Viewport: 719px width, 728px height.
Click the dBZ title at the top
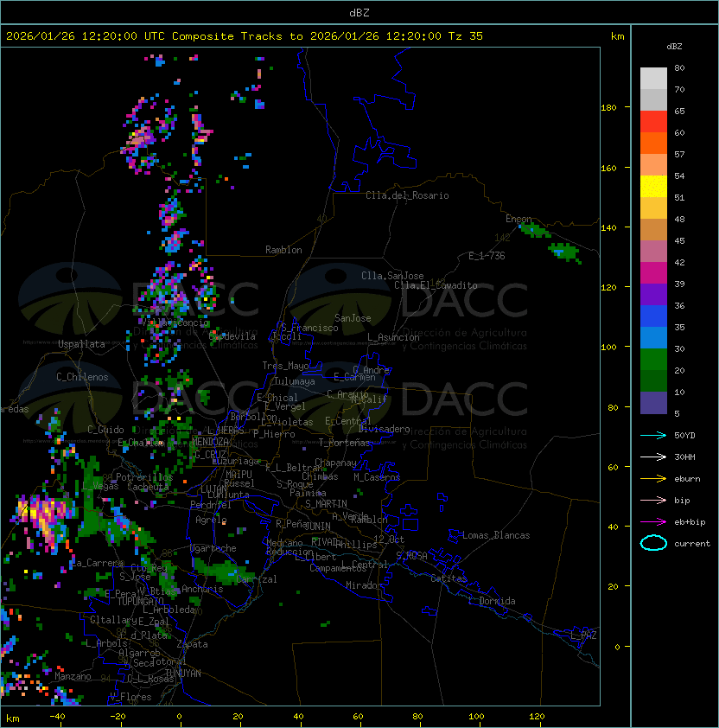coord(359,13)
